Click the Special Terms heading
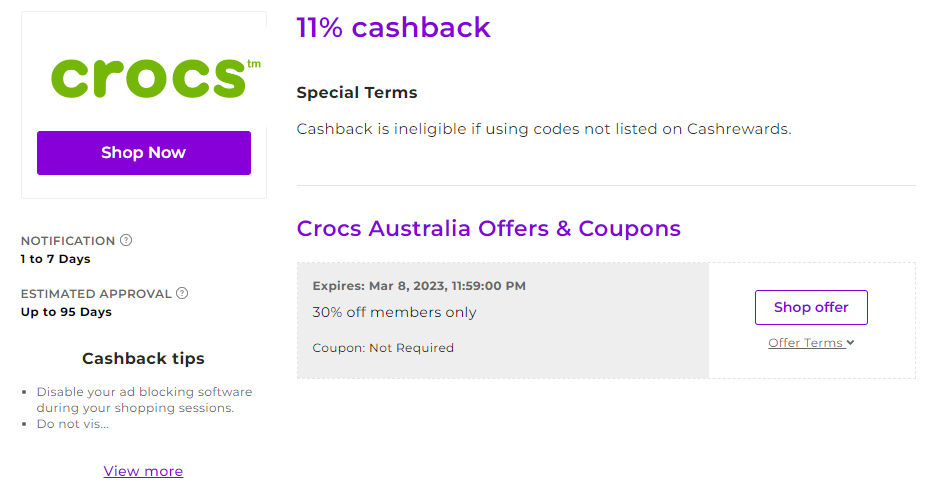This screenshot has height=493, width=931. pos(357,93)
